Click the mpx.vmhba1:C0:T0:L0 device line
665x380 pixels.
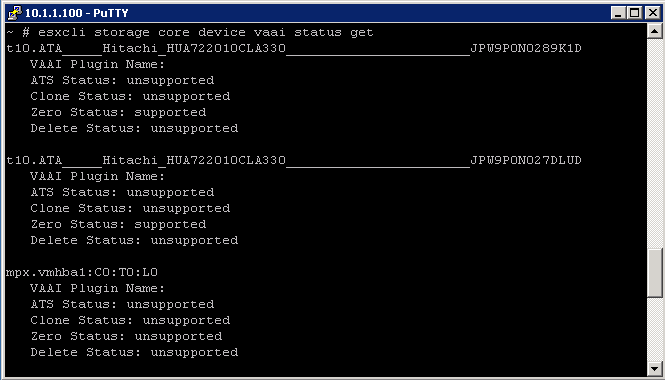coord(82,272)
